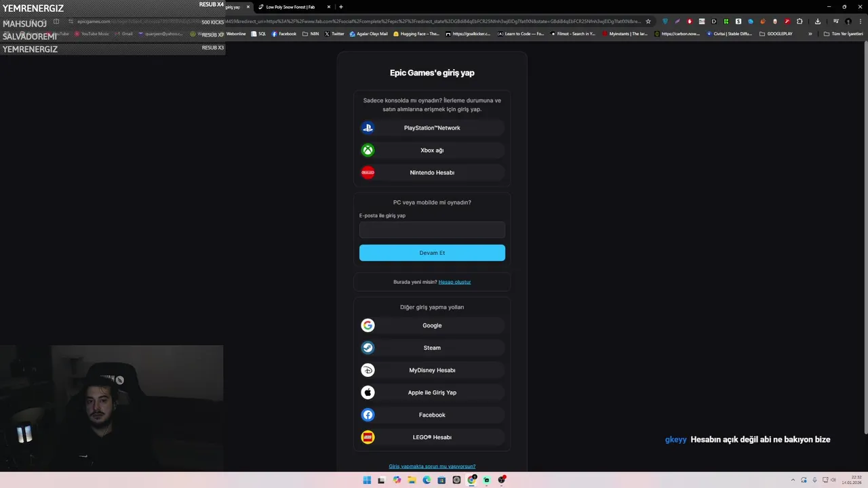Open a new browser tab with plus
Image resolution: width=868 pixels, height=488 pixels.
(340, 7)
